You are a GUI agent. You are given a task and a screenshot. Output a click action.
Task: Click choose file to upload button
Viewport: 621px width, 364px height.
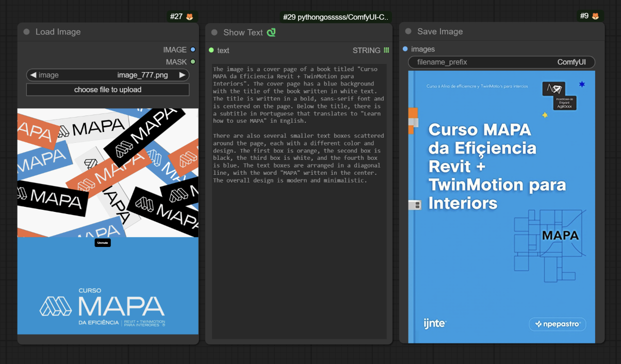coord(108,90)
